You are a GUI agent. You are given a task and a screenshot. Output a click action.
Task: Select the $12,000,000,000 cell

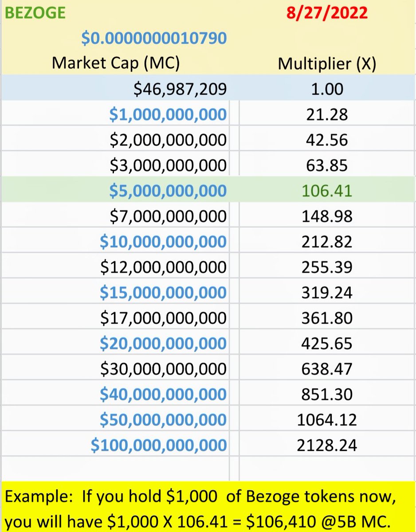click(164, 267)
